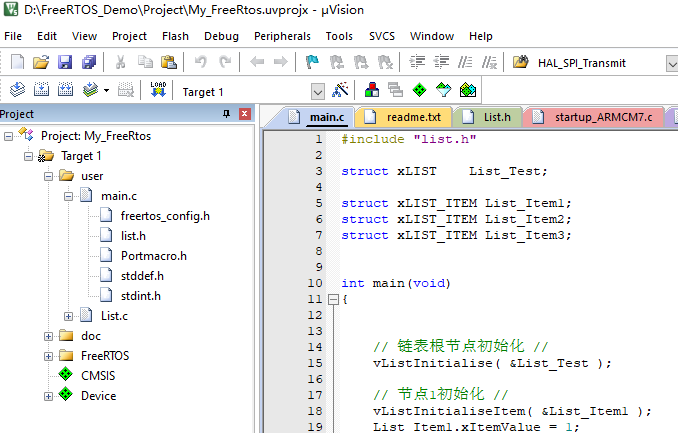The image size is (678, 433).
Task: Comment out the selected lines
Action: click(x=465, y=62)
